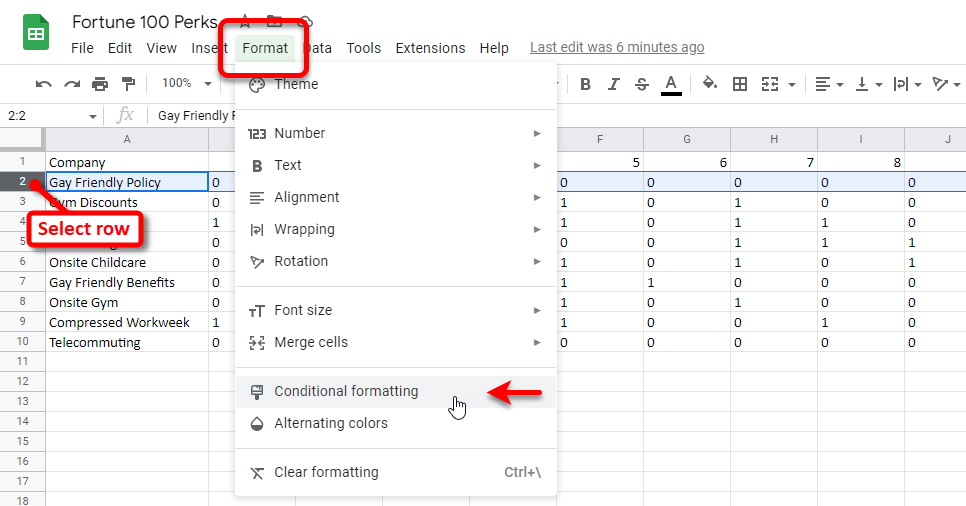The width and height of the screenshot is (966, 506).
Task: Expand the Merge cells submenu
Action: pyautogui.click(x=396, y=342)
